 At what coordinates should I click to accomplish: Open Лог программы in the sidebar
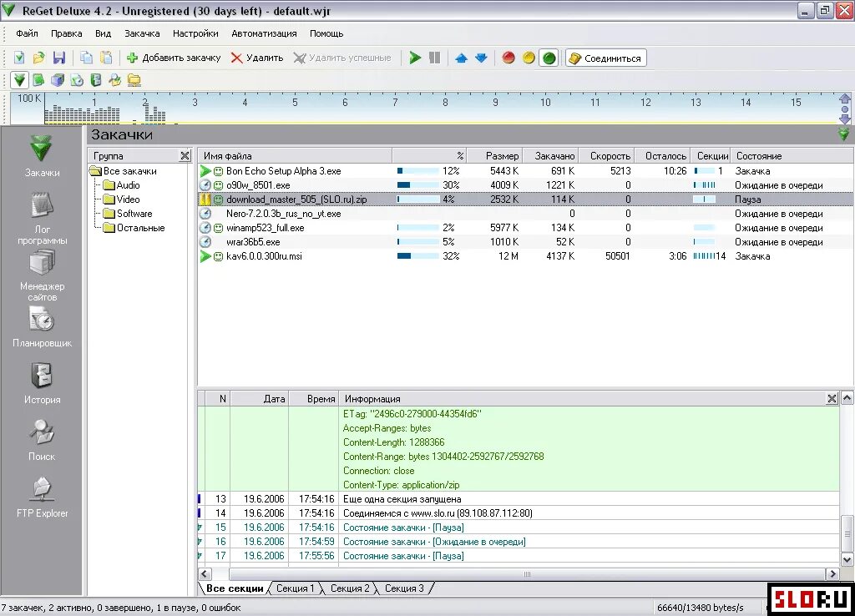(x=42, y=218)
